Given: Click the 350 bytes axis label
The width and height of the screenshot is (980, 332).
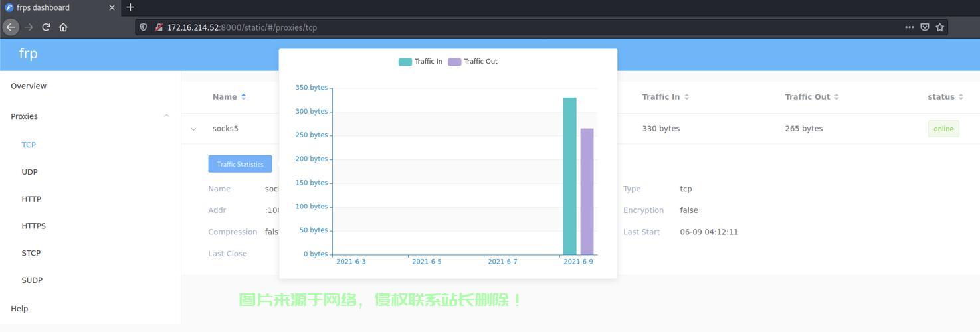Looking at the screenshot, I should pyautogui.click(x=312, y=88).
